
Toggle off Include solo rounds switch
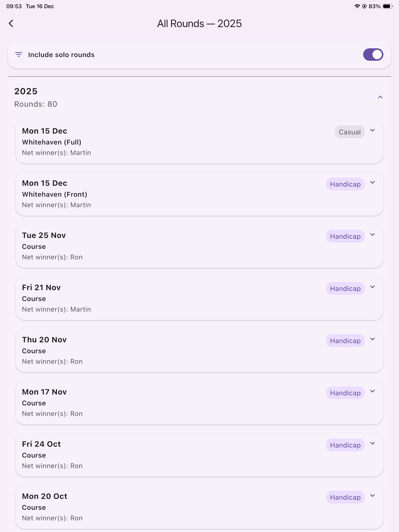tap(373, 55)
